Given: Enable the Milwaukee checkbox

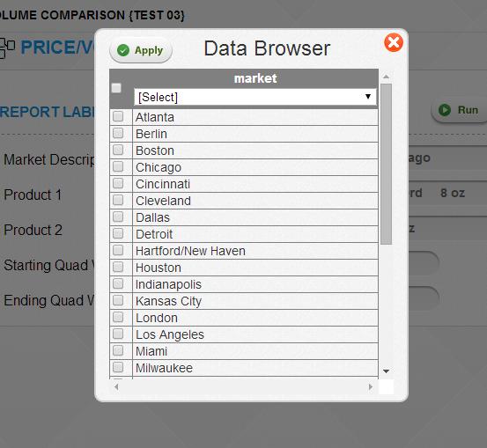Looking at the screenshot, I should click(x=118, y=367).
